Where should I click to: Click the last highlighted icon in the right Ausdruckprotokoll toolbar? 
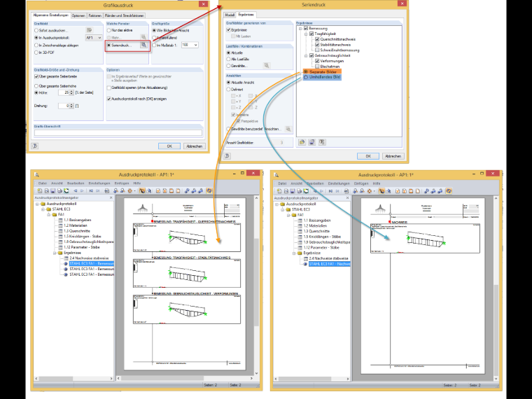449,191
